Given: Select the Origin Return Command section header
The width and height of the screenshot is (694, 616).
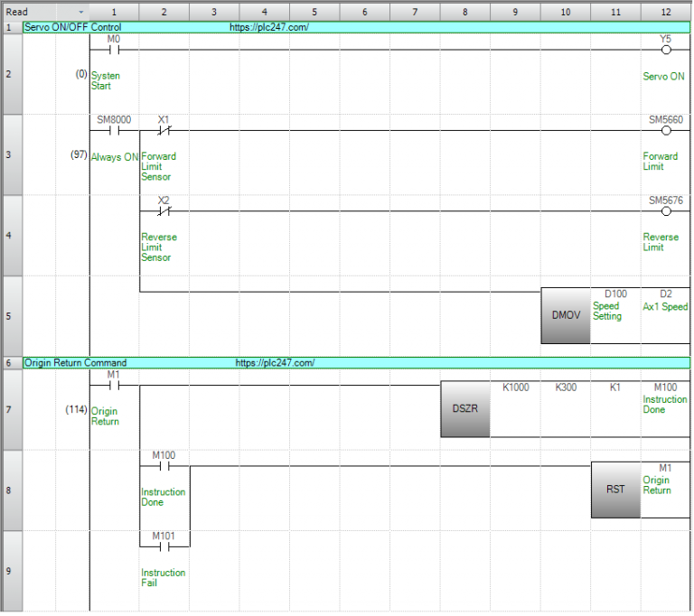Looking at the screenshot, I should (75, 362).
